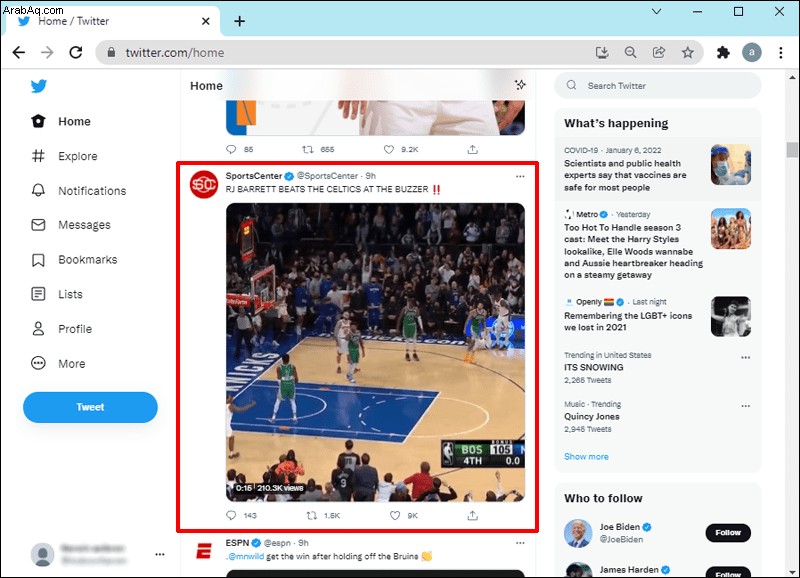Viewport: 800px width, 578px height.
Task: Retweet icon on tweet with 655 retweets
Action: coord(308,149)
